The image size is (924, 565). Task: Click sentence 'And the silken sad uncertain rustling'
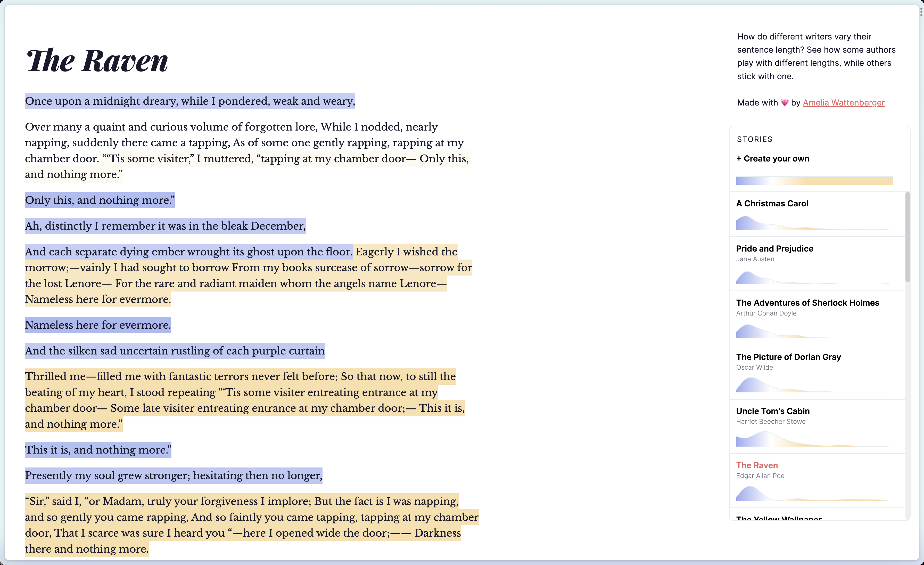tap(175, 351)
